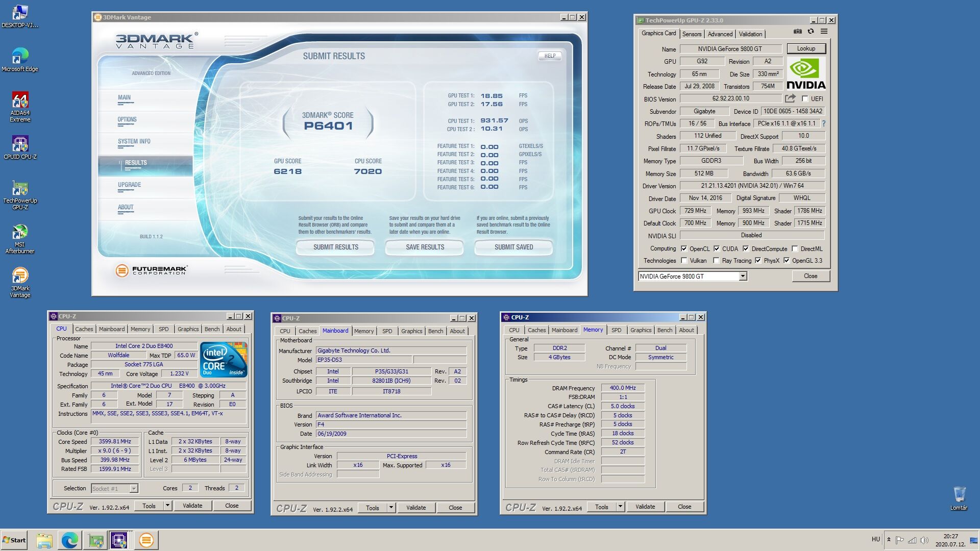
Task: Click BIOS export share icon in GPU-Z
Action: [x=790, y=98]
